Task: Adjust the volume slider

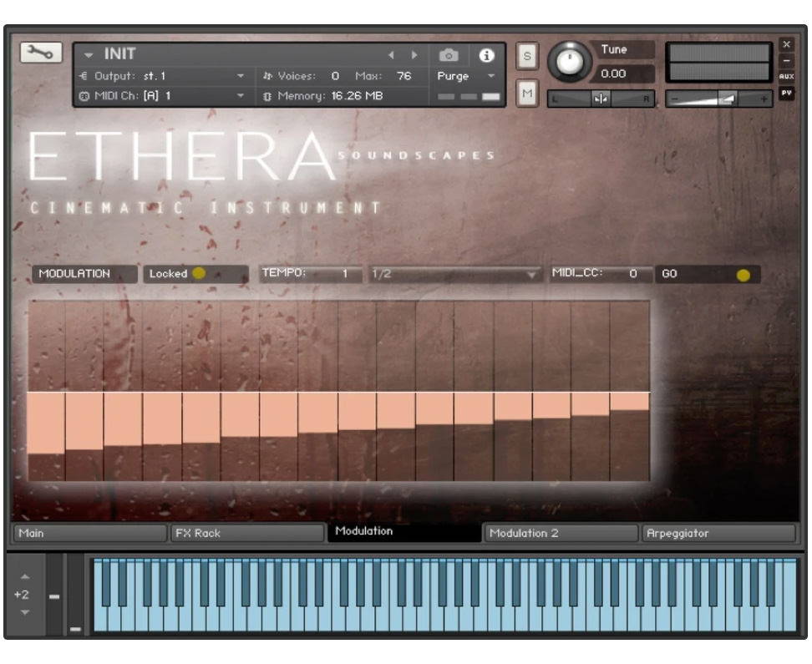Action: coord(718,99)
